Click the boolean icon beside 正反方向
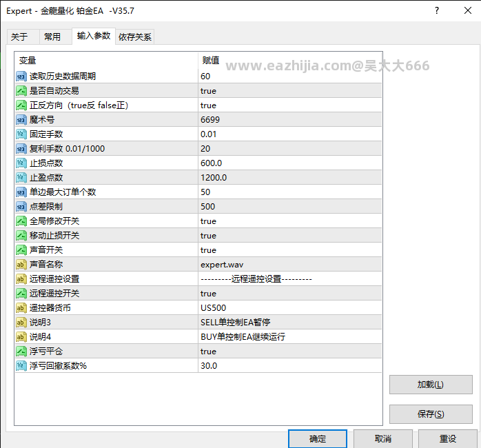Screen dimensions: 481x448 [x=21, y=105]
